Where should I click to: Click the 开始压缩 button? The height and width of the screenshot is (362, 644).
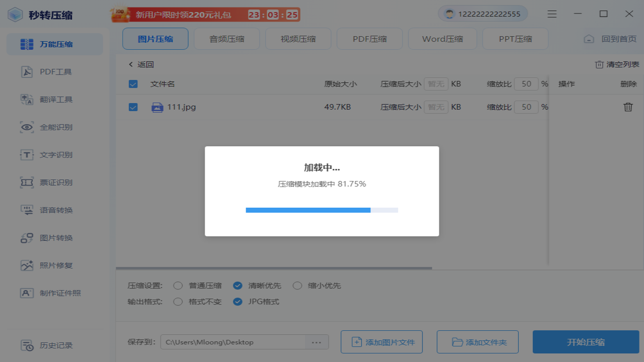586,341
